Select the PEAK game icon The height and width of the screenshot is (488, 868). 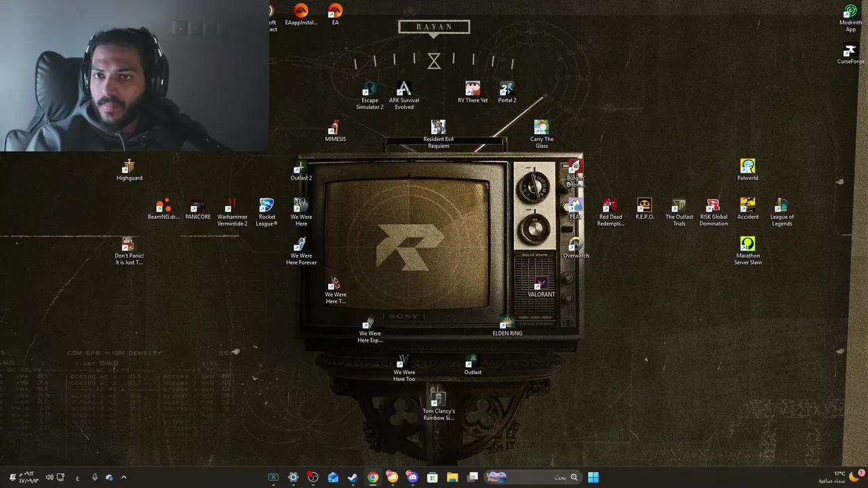click(575, 209)
